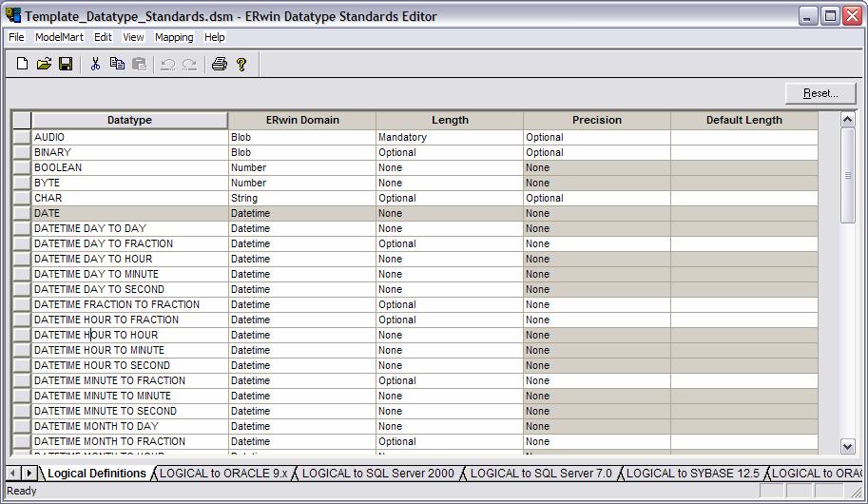Select the Precision cell for CHAR row
This screenshot has width=868, height=504.
[x=596, y=198]
